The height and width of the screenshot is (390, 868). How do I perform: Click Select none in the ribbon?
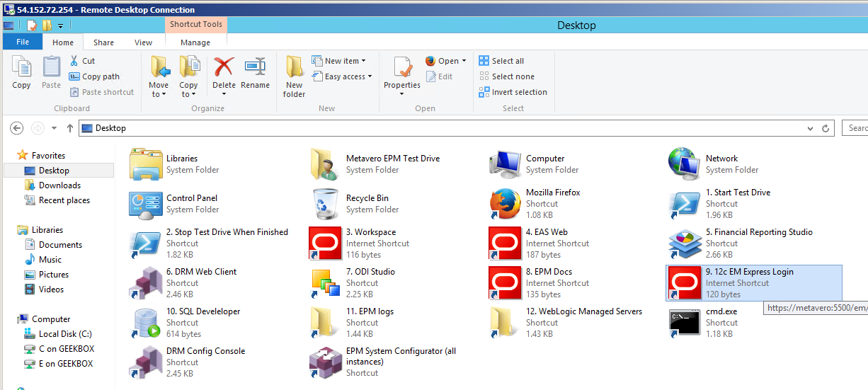pos(506,76)
